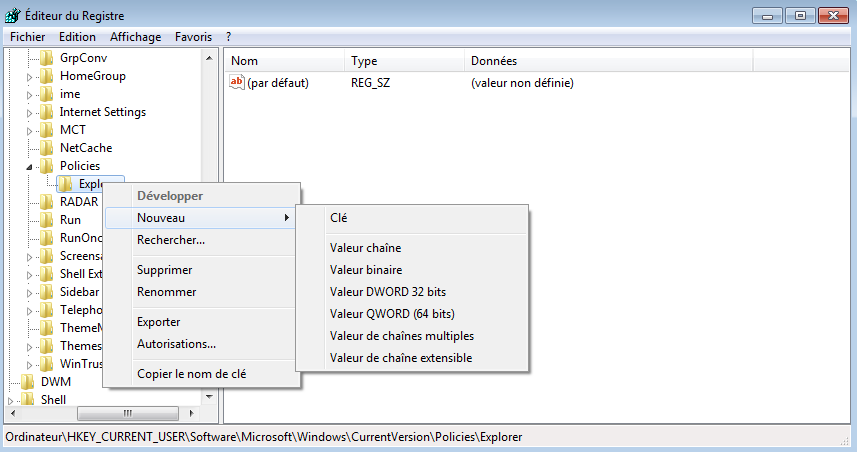Open the Favoris menu
Image resolution: width=857 pixels, height=452 pixels.
click(x=193, y=37)
